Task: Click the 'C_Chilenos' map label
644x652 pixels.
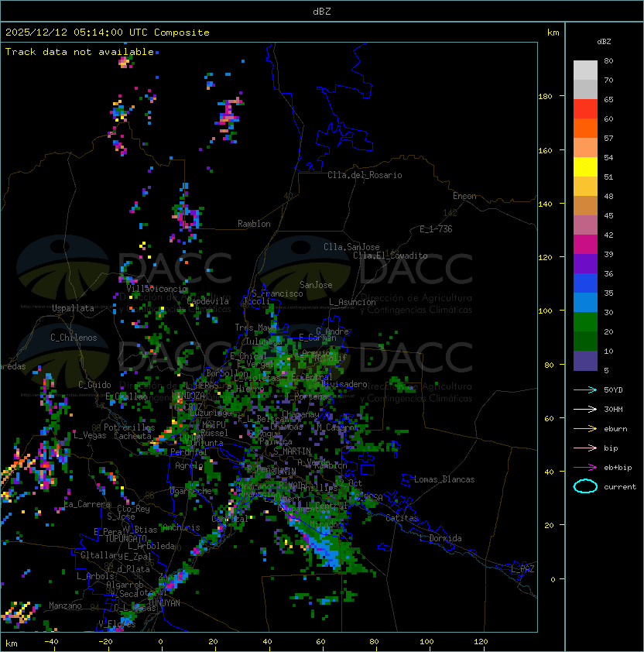Action: 74,338
